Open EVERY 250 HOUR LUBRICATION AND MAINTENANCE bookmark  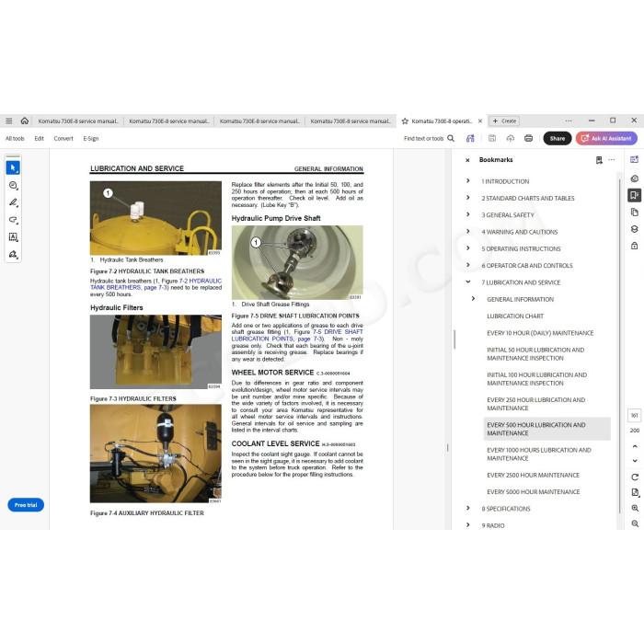[536, 404]
